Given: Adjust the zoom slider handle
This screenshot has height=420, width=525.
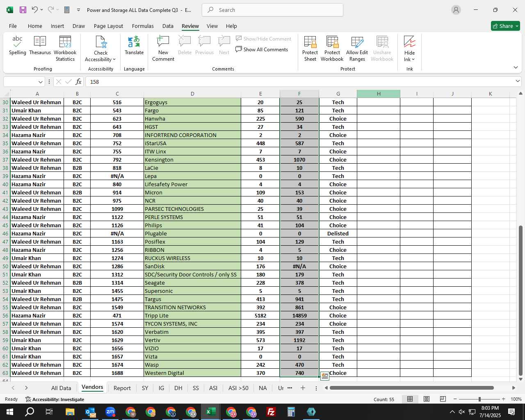Looking at the screenshot, I should (x=479, y=399).
